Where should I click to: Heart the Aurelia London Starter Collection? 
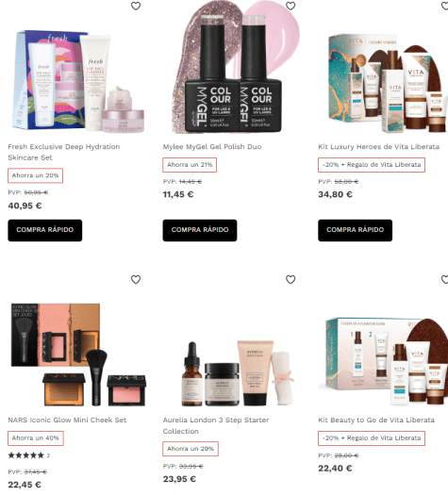(x=290, y=279)
